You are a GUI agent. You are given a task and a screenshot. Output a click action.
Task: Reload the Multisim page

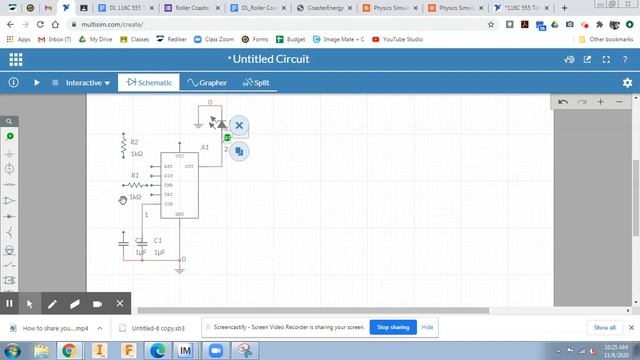click(x=40, y=24)
